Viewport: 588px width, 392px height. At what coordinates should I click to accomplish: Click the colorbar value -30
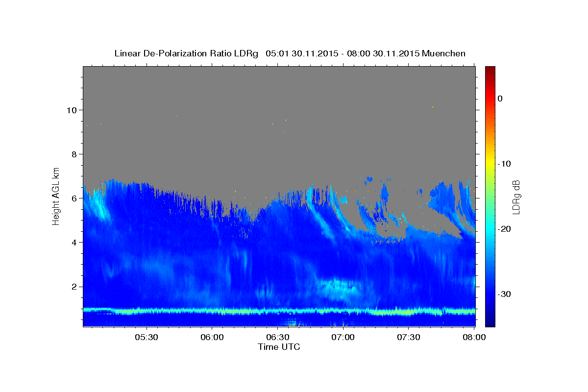tap(505, 294)
